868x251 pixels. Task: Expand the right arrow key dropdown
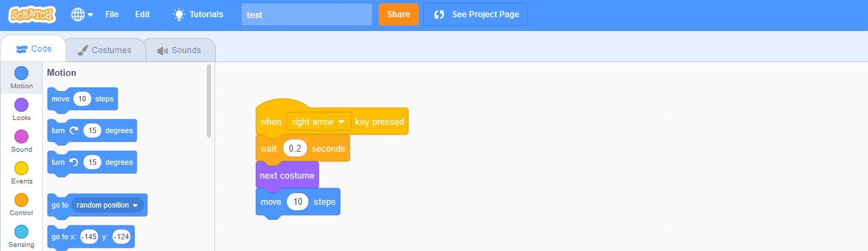pos(319,122)
